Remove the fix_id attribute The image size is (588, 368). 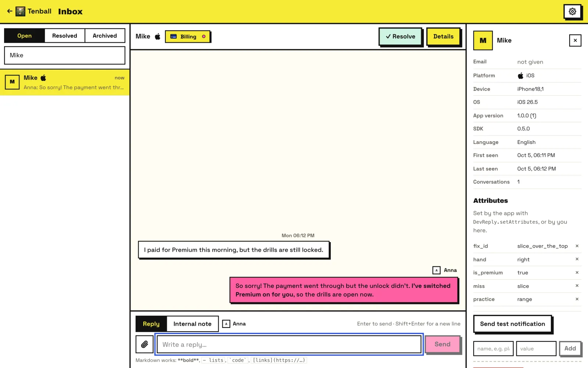577,246
